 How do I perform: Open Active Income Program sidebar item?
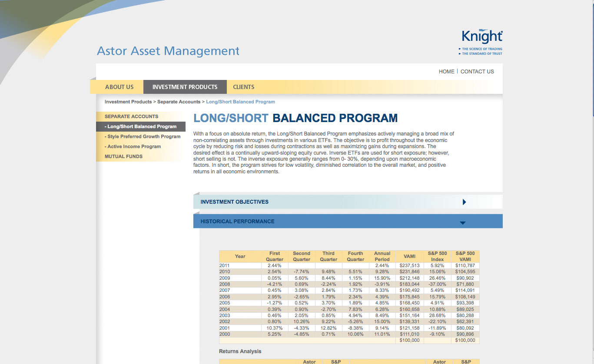(134, 146)
